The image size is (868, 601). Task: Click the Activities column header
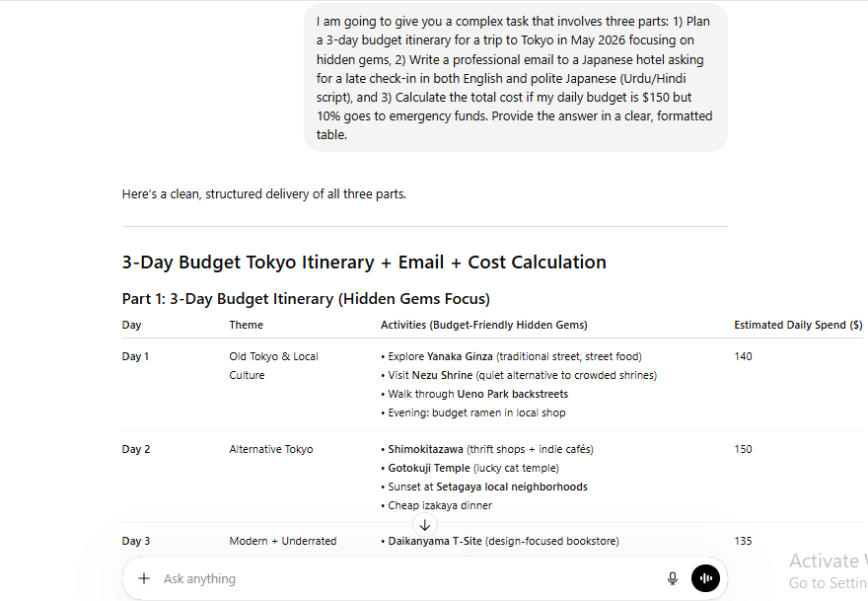[x=484, y=325]
